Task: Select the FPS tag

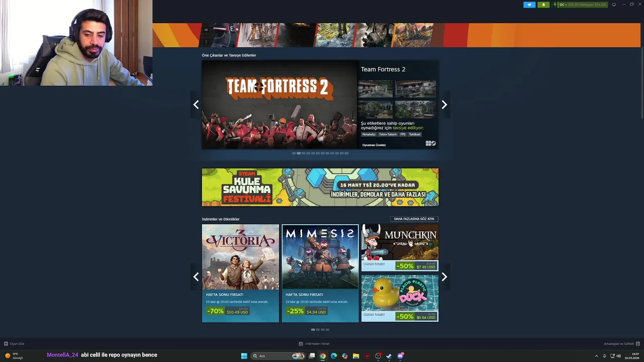Action: coord(403,134)
